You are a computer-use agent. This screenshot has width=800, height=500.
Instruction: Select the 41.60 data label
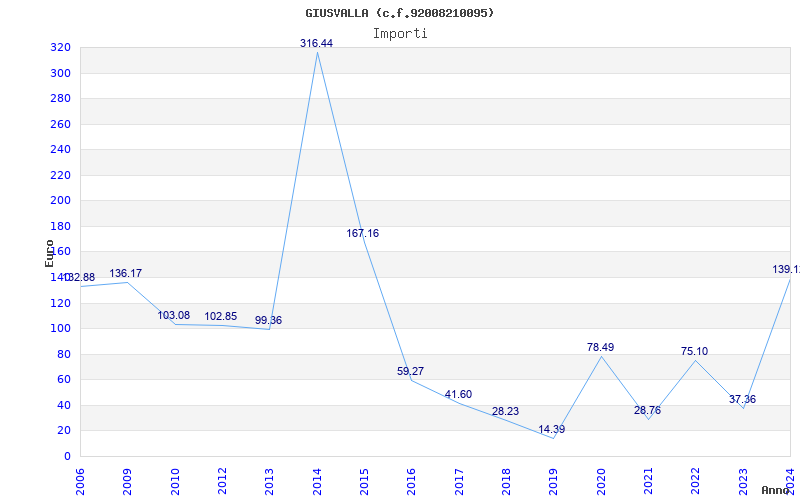pos(458,394)
